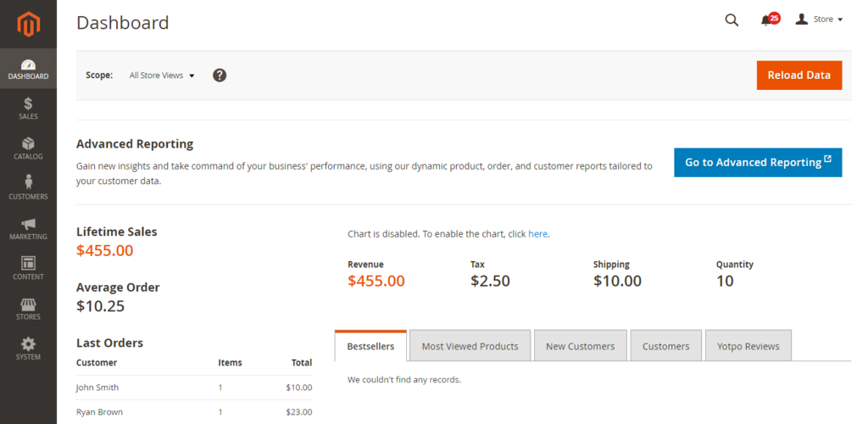Open the Sales dollar icon menu
Viewport: 868px width, 424px height.
coord(28,104)
